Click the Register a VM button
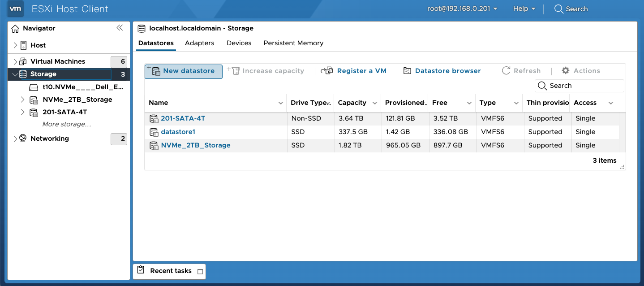The width and height of the screenshot is (644, 286). click(354, 71)
